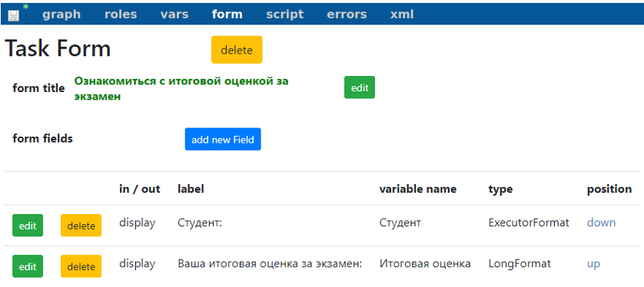Switch to the graph tab
This screenshot has width=644, height=287.
pyautogui.click(x=61, y=15)
